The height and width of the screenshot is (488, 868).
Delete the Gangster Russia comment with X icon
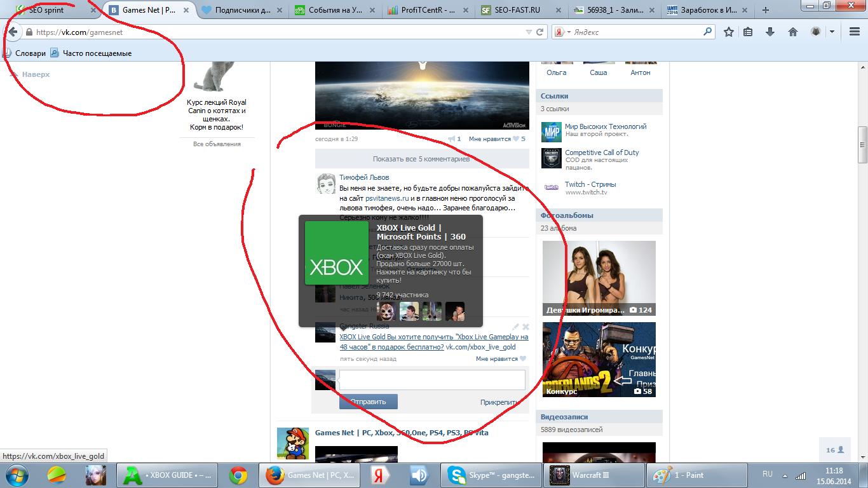(526, 327)
